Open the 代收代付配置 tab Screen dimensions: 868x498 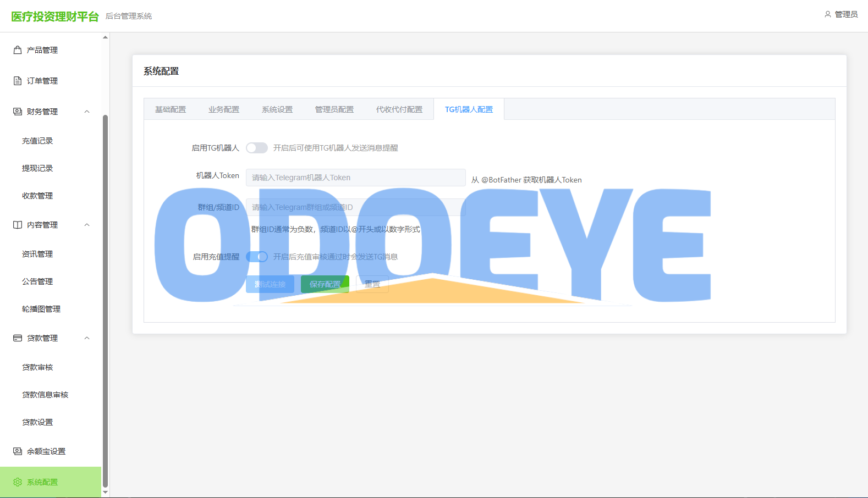[399, 109]
